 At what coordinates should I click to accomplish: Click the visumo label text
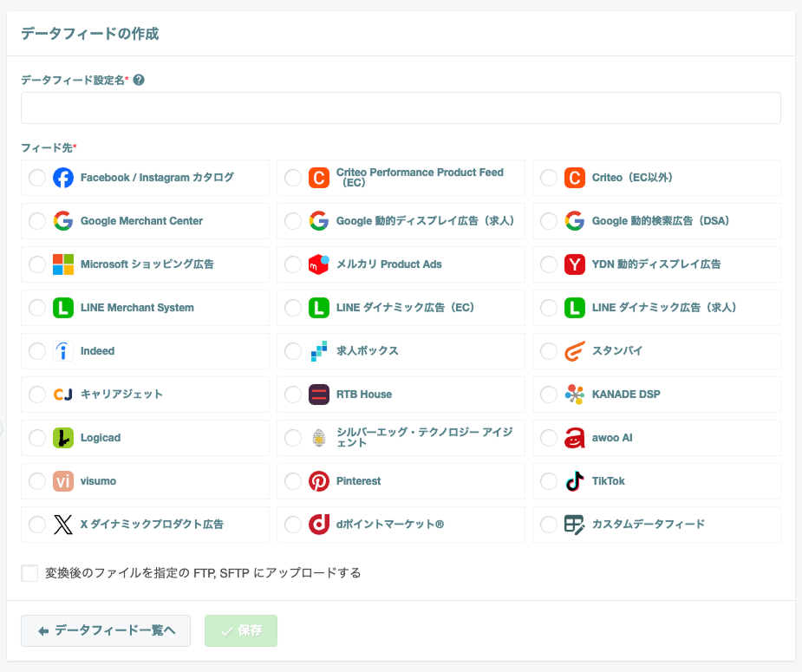pos(98,481)
